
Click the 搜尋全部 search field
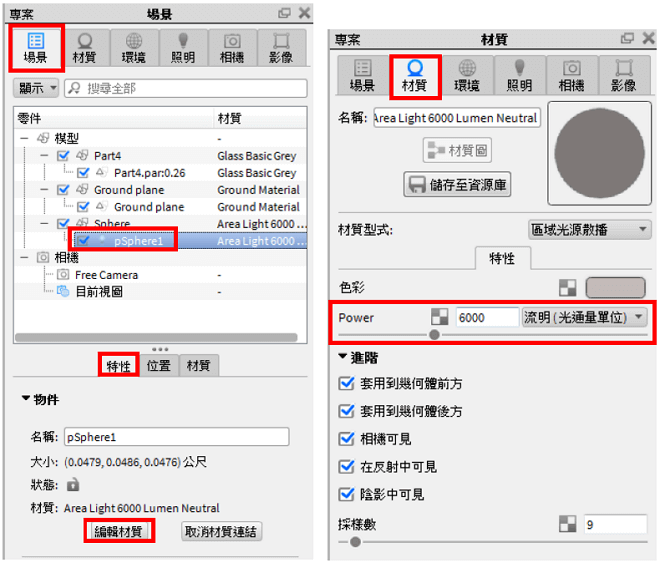pos(186,88)
